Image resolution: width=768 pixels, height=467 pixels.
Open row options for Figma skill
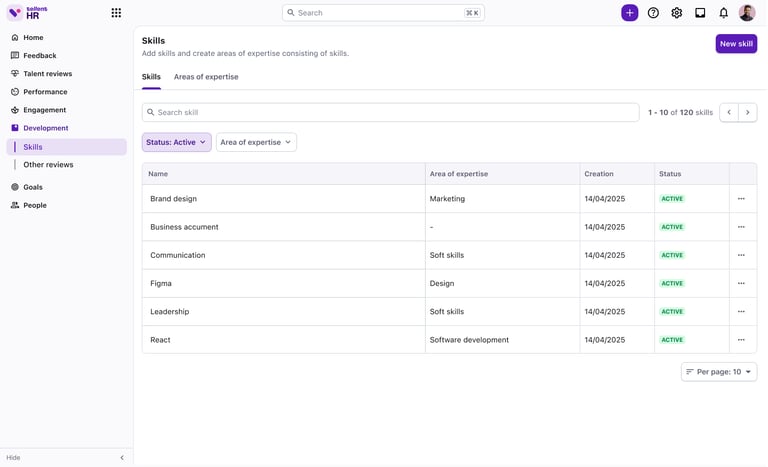click(x=741, y=283)
